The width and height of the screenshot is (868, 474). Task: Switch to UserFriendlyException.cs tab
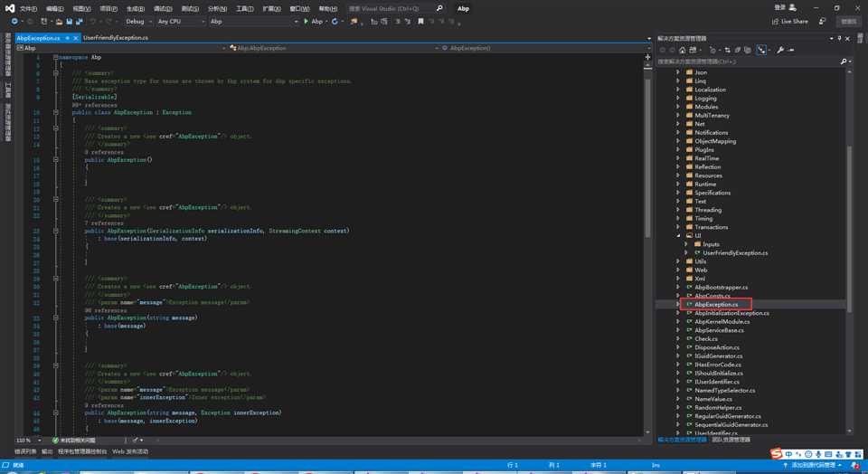coord(116,38)
